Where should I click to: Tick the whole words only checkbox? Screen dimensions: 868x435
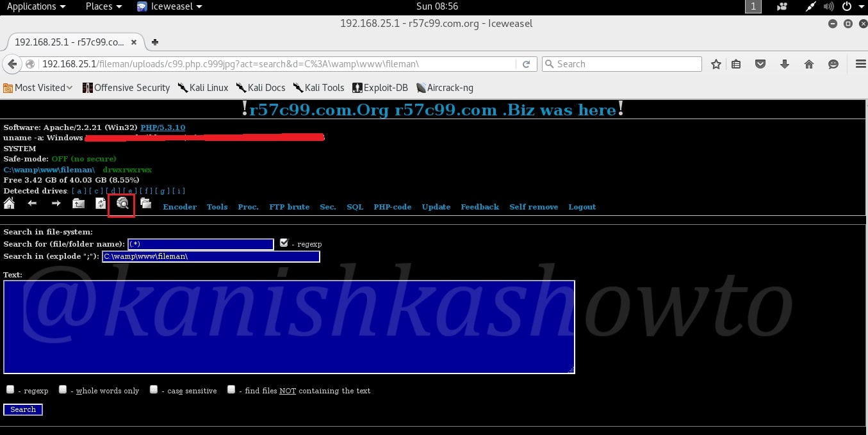[x=63, y=390]
